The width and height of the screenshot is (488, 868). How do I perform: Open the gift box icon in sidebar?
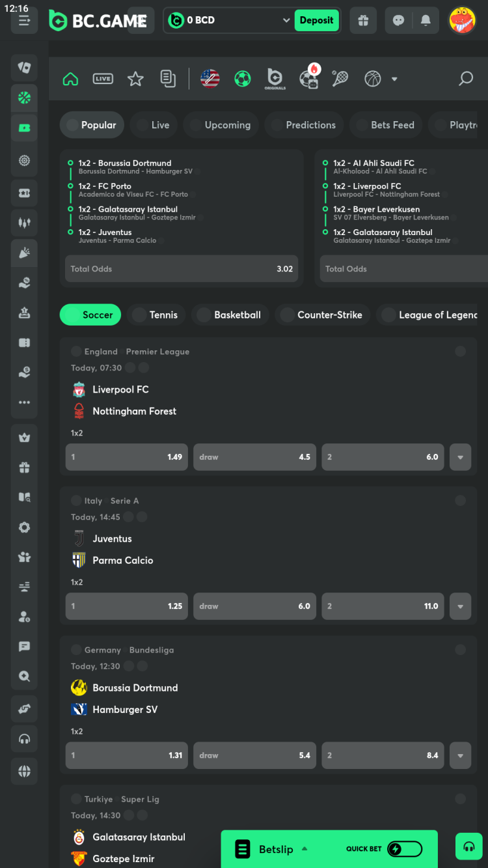(x=24, y=468)
